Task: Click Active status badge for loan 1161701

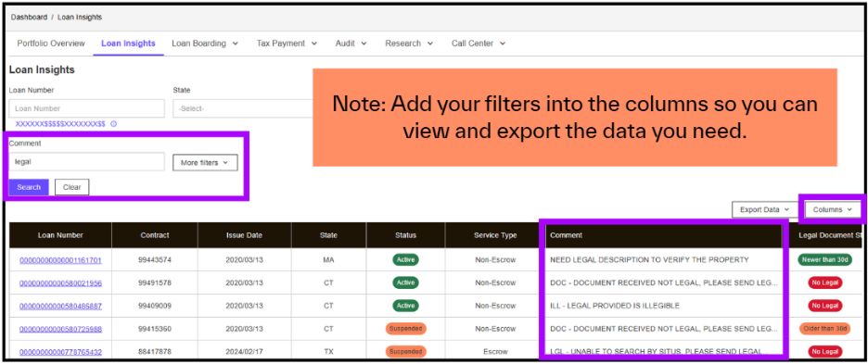Action: coord(406,260)
